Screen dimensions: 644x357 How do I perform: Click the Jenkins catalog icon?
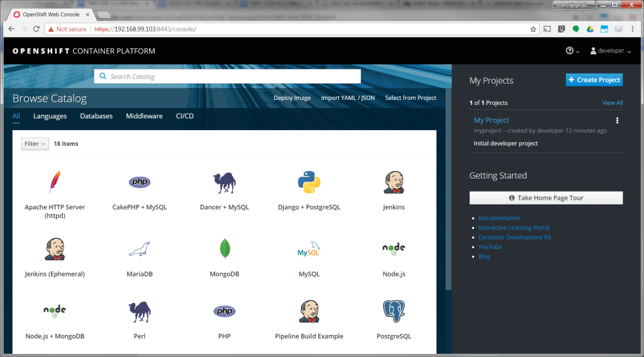394,182
